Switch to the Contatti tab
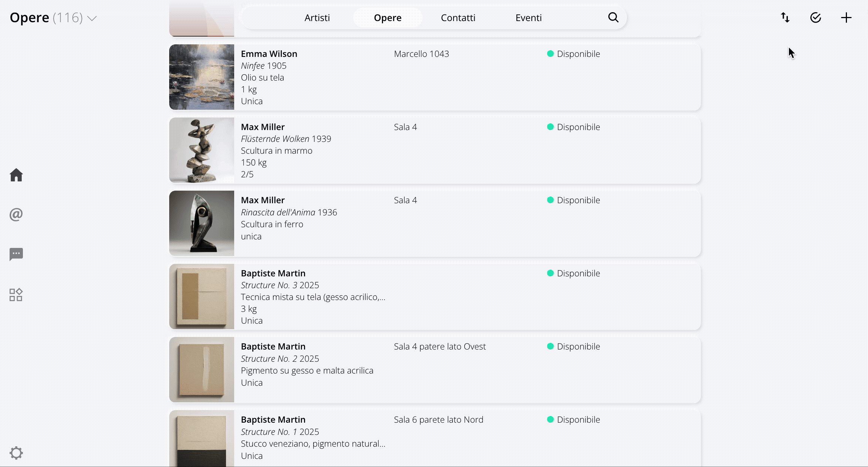Screen dimensions: 868x467 pos(458,18)
